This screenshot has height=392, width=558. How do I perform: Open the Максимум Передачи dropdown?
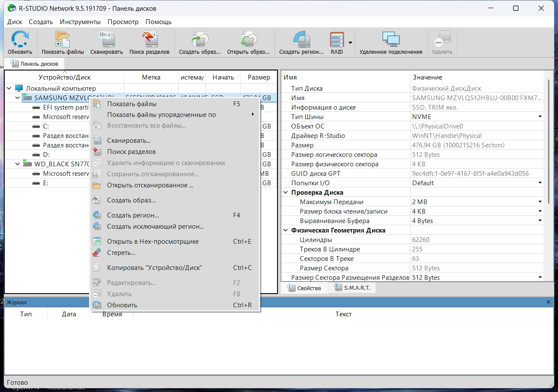[x=540, y=202]
